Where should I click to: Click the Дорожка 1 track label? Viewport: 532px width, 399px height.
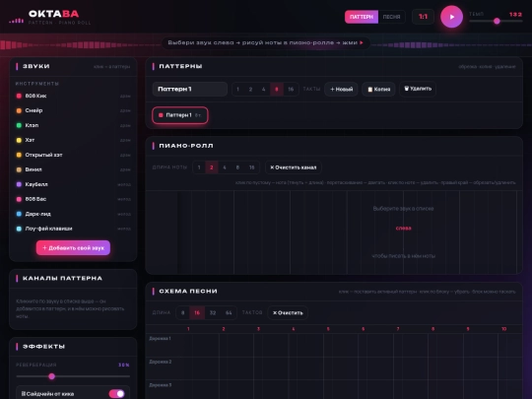tap(161, 338)
